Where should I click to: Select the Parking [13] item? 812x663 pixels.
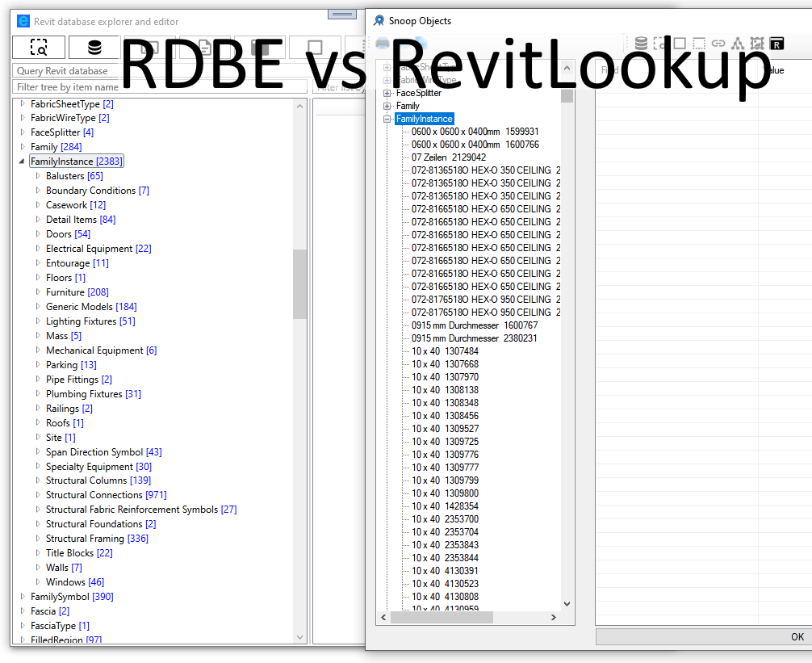pos(71,364)
